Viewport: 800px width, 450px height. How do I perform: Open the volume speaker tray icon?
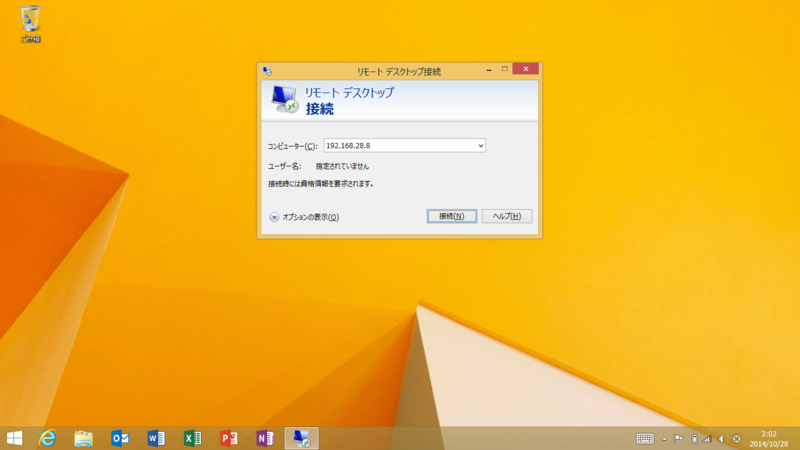click(721, 439)
